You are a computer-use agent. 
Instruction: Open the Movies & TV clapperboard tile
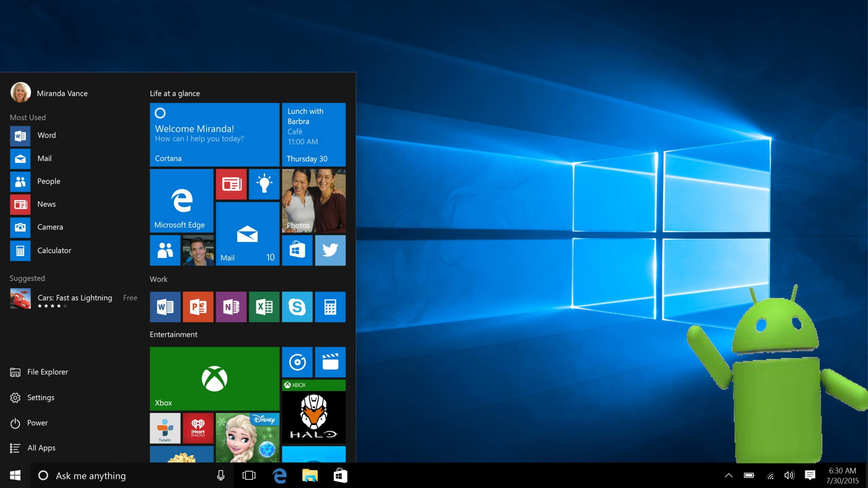click(330, 362)
